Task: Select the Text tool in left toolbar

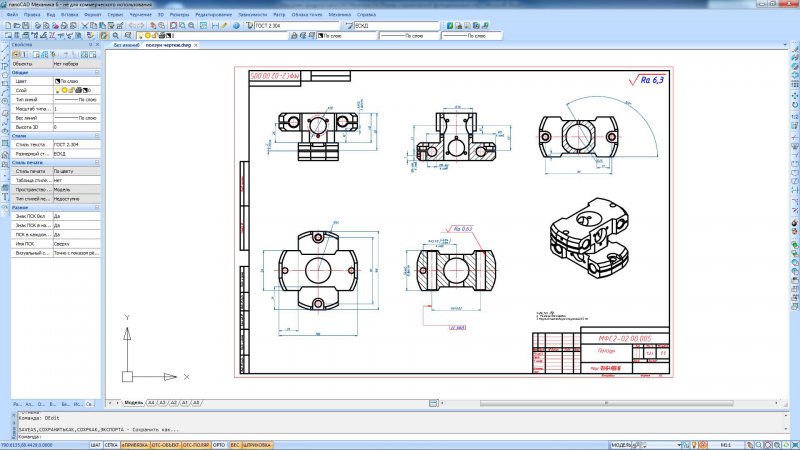Action: [5, 197]
